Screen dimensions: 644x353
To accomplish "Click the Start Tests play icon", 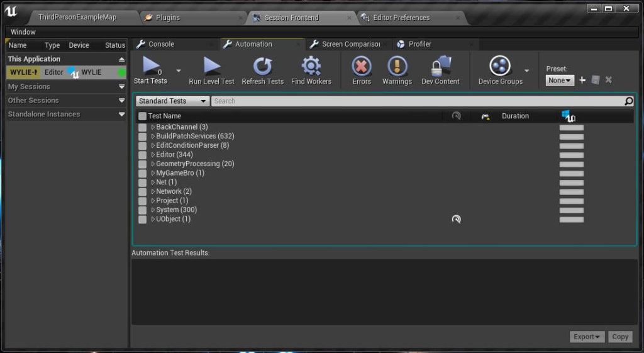I will click(x=151, y=65).
